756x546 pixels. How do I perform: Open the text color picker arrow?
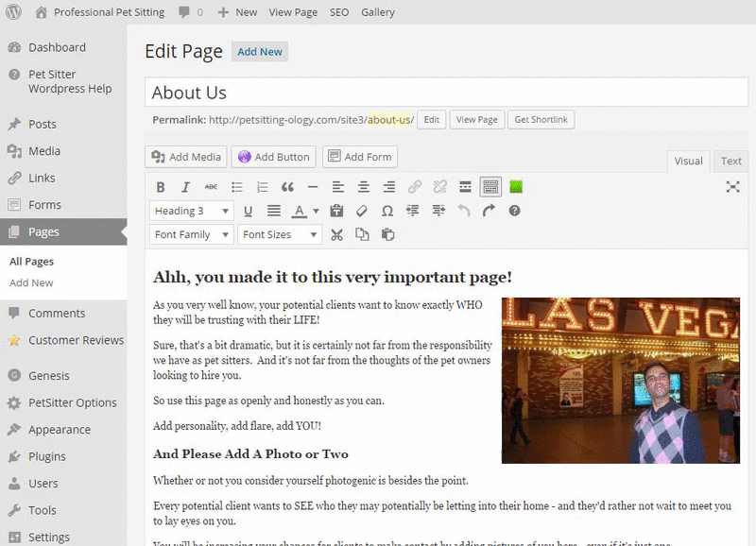click(316, 211)
